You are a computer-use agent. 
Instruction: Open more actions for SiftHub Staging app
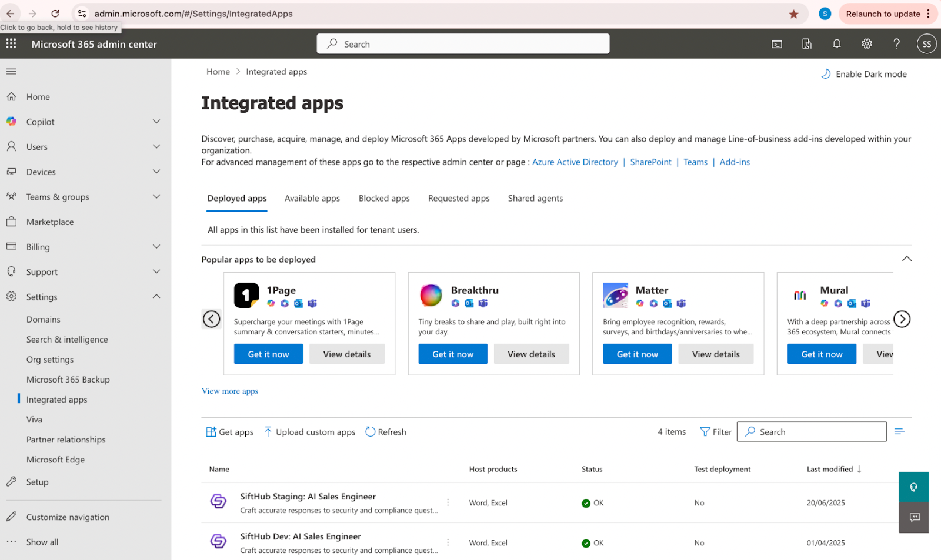(x=448, y=502)
